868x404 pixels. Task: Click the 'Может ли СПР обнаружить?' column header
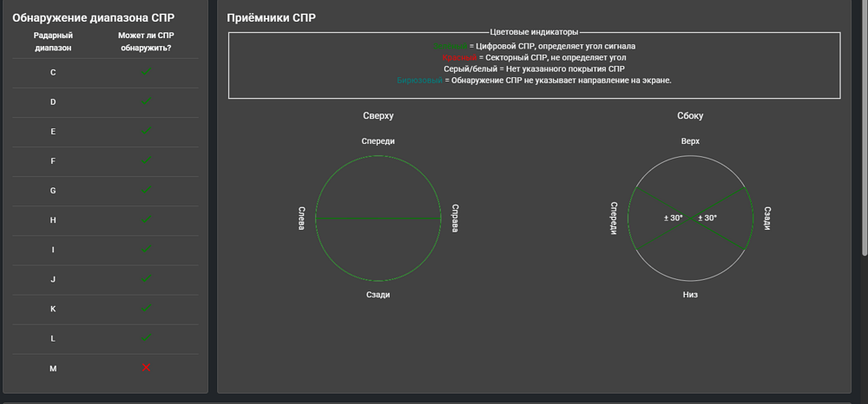click(145, 42)
